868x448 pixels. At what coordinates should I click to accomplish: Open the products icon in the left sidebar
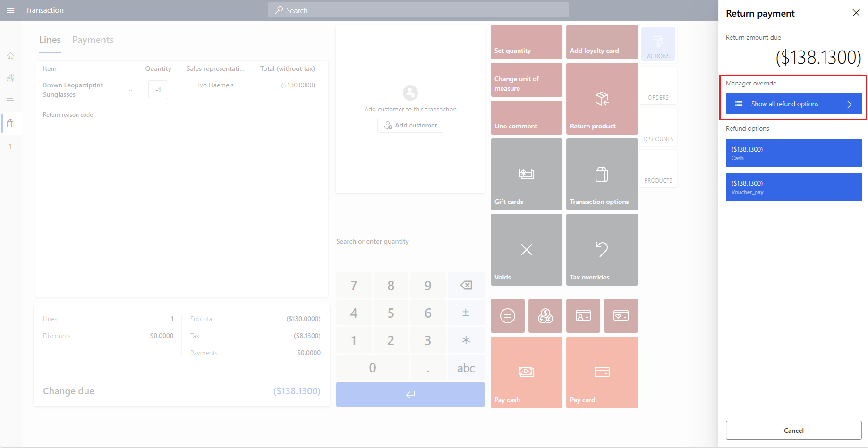point(10,78)
